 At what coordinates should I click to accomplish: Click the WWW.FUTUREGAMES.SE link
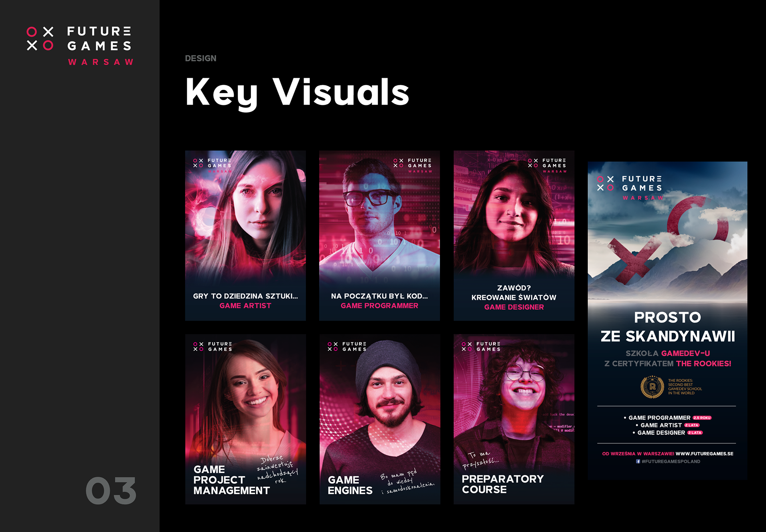coord(704,454)
